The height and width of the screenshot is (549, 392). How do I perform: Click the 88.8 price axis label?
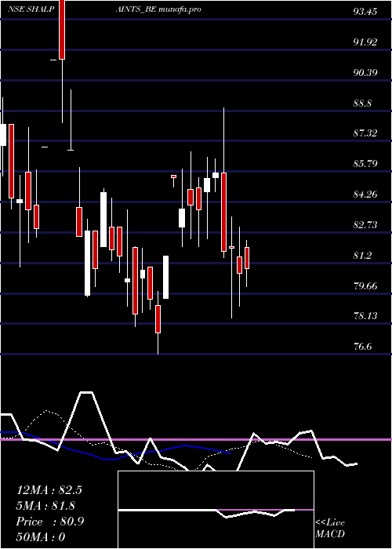[x=362, y=103]
